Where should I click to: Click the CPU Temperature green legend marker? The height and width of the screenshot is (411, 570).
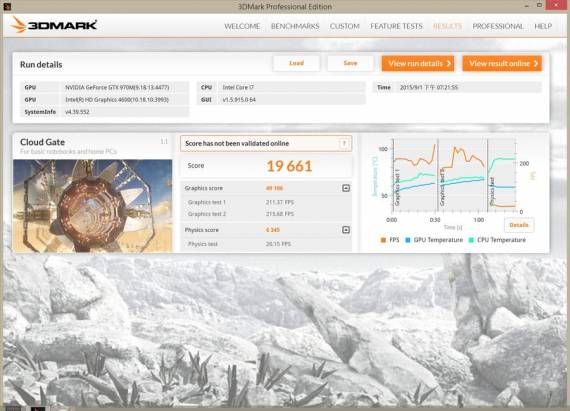pos(471,240)
